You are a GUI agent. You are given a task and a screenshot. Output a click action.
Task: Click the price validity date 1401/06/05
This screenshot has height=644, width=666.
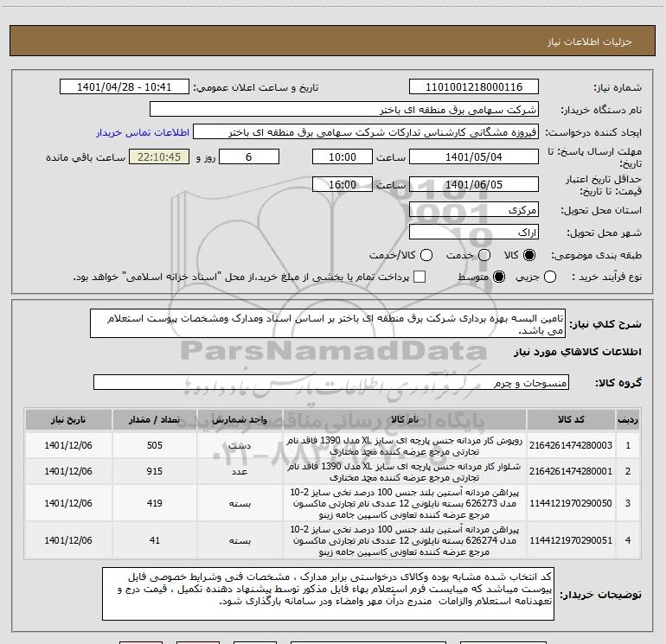[474, 184]
